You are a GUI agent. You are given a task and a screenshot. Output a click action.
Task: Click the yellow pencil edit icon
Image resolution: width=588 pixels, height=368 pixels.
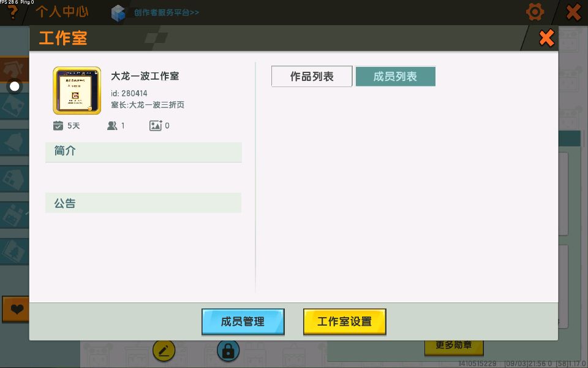[164, 350]
